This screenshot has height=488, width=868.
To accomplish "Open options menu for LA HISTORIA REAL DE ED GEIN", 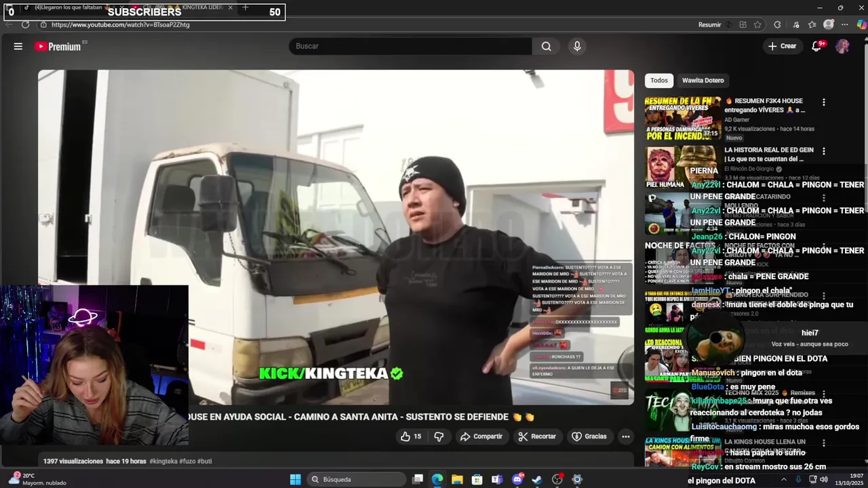I will point(824,151).
